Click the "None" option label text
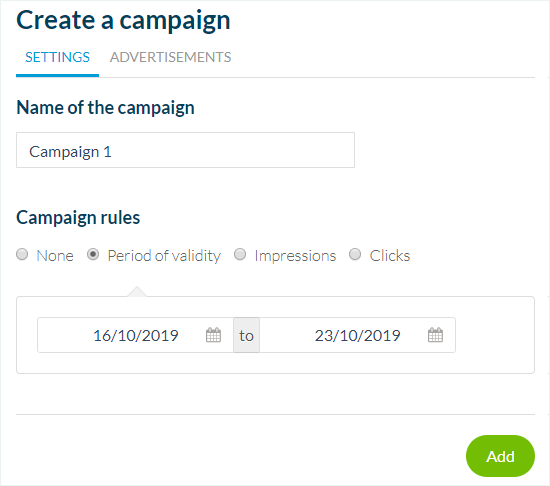 [x=55, y=256]
